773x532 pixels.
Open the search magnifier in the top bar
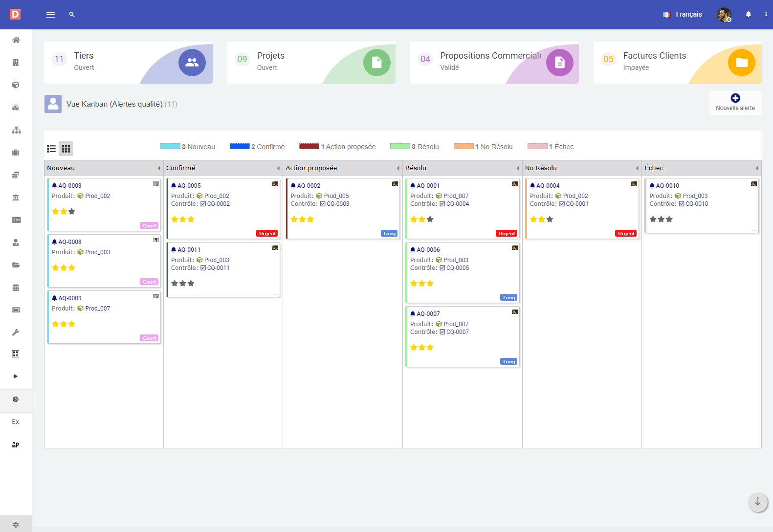coord(72,15)
